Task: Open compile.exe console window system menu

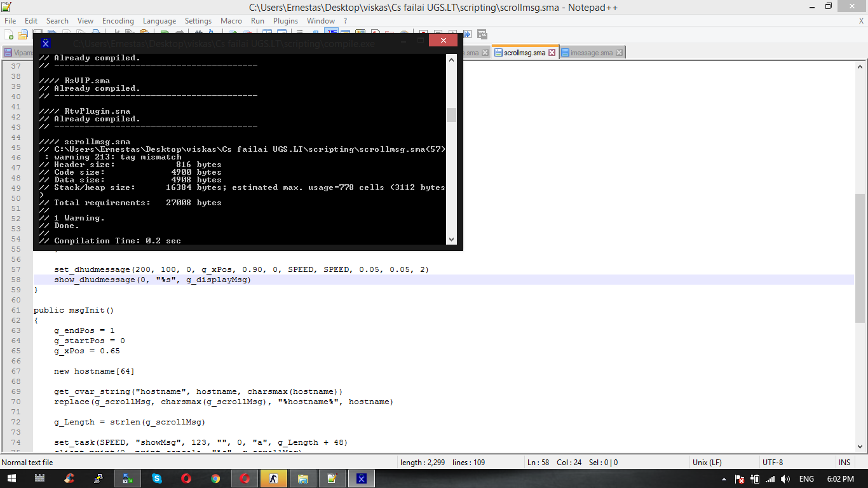Action: pyautogui.click(x=46, y=43)
